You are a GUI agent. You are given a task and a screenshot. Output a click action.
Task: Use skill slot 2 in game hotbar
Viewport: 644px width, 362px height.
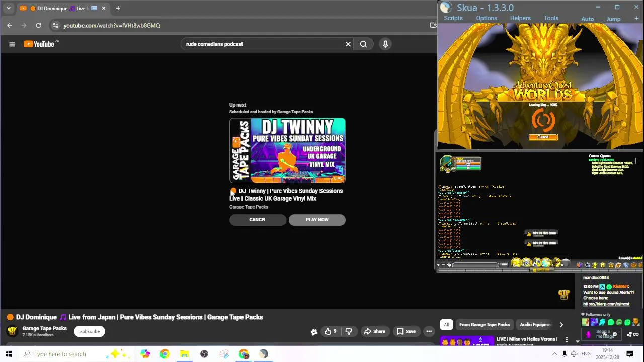pos(526,263)
